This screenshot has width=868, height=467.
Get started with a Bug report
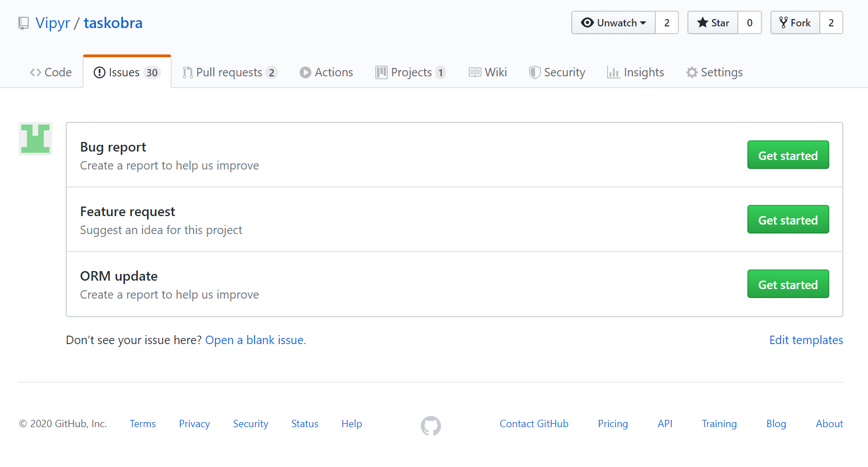[788, 155]
